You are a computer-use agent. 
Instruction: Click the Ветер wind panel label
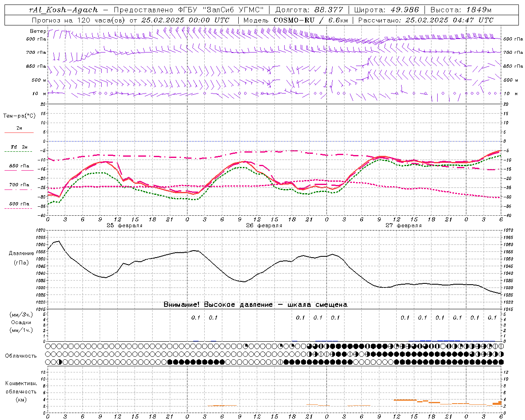tap(38, 31)
